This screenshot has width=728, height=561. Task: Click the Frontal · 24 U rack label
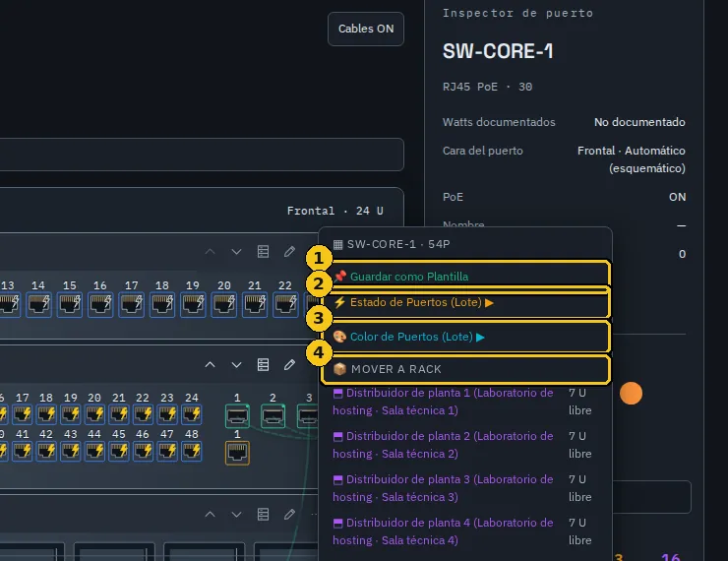pos(334,211)
